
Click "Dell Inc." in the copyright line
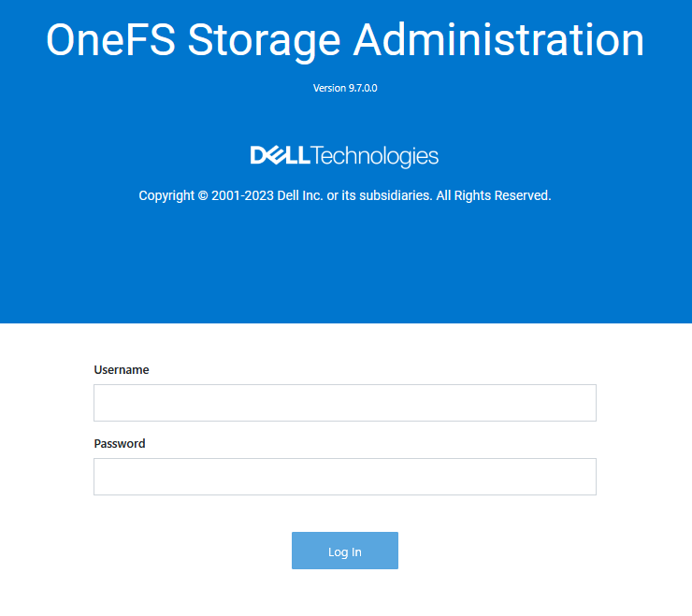pos(300,196)
